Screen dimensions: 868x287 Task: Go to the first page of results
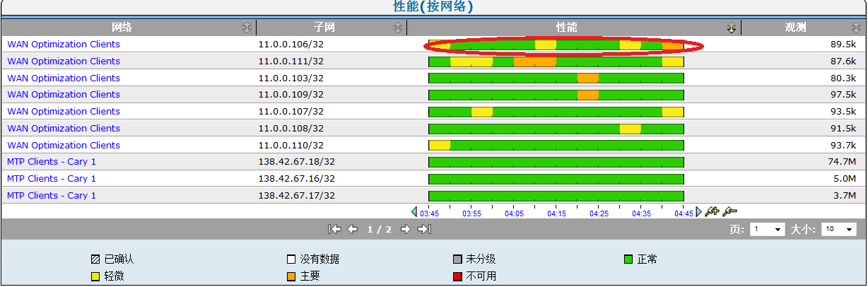(336, 229)
